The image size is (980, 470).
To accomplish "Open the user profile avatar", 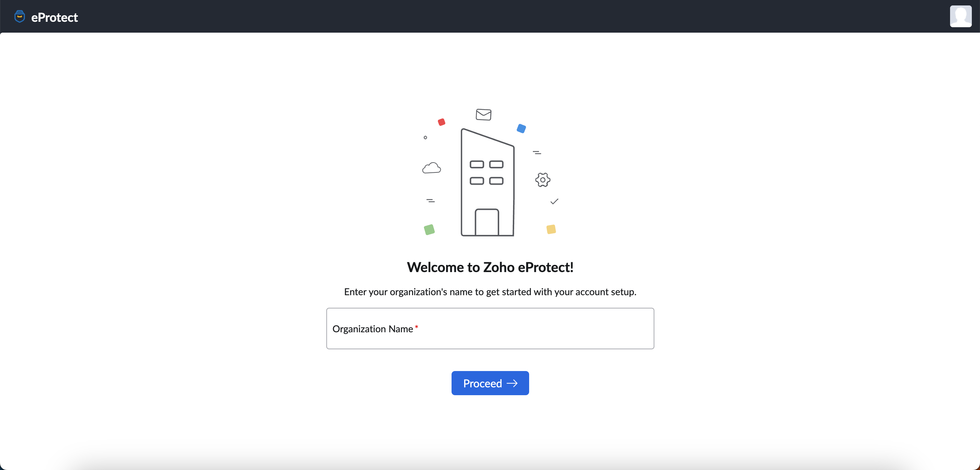I will pyautogui.click(x=961, y=16).
